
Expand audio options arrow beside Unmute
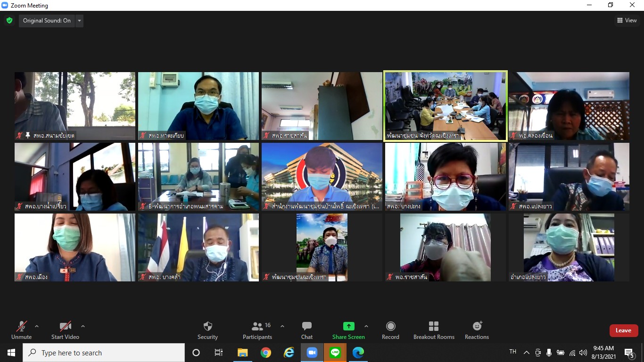[37, 326]
